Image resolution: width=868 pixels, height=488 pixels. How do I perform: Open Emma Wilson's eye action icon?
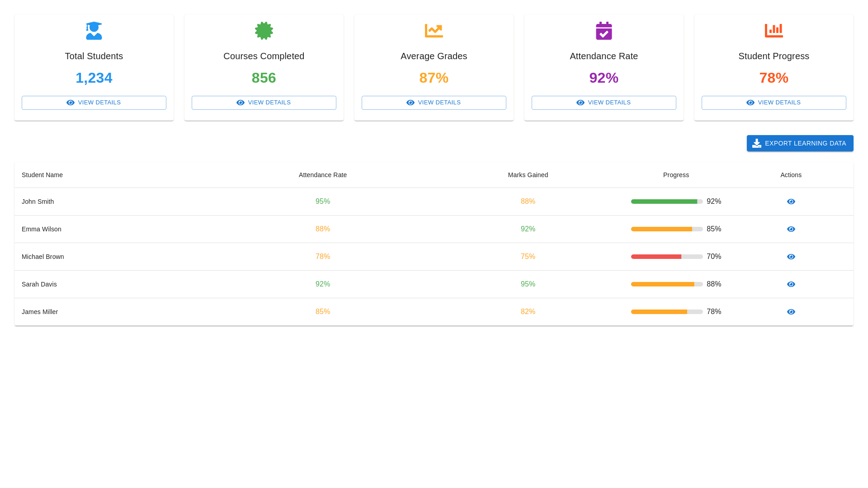(x=791, y=229)
